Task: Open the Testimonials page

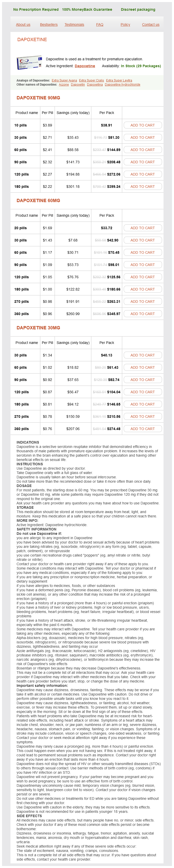Action: (74, 25)
